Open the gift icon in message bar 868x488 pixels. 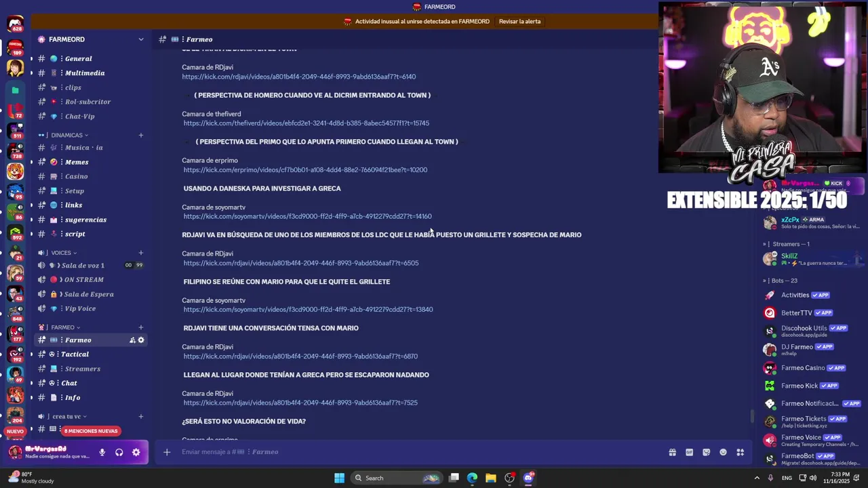(x=672, y=452)
